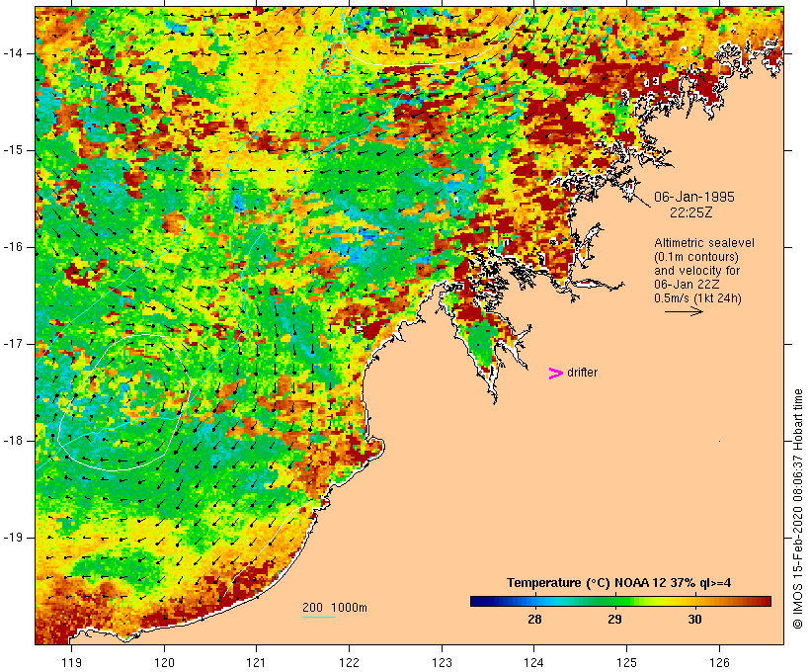The image size is (810, 672).
Task: Click the colorbar label '29'
Action: click(614, 619)
